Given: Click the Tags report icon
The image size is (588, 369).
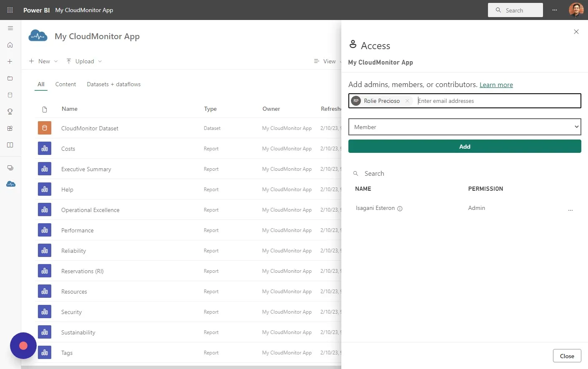Looking at the screenshot, I should coord(45,352).
